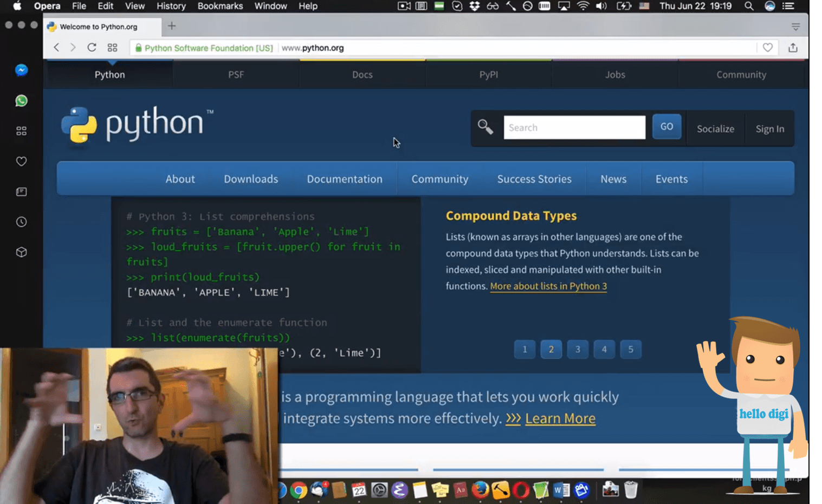Image resolution: width=822 pixels, height=504 pixels.
Task: Launch Firefox from the Dock
Action: [x=480, y=490]
